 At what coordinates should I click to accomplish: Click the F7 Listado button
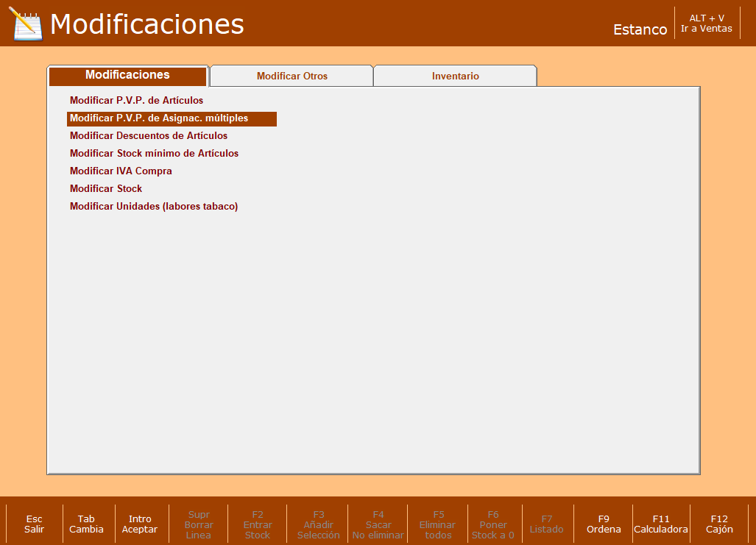[x=547, y=524]
